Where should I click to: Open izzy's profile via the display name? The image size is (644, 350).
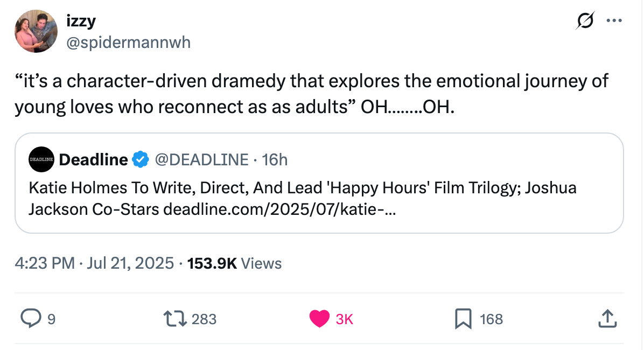[x=81, y=20]
